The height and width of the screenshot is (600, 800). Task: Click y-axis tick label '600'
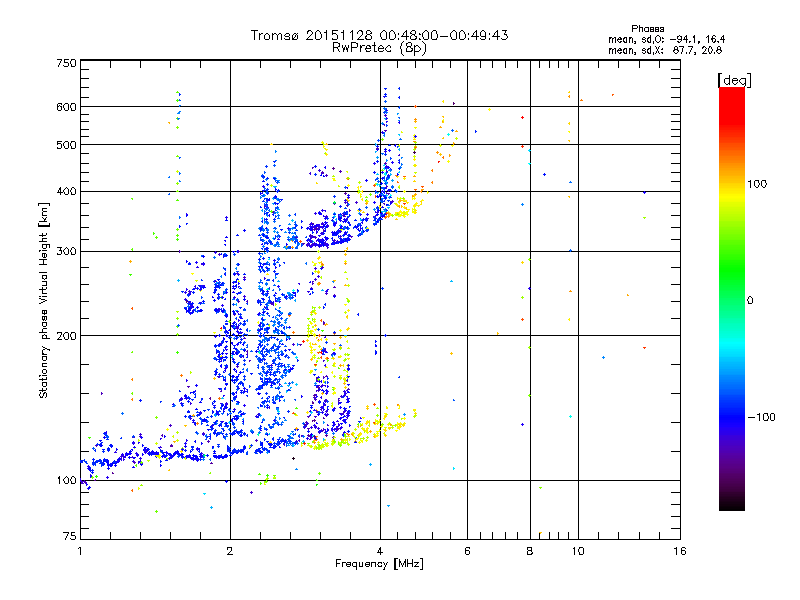[x=66, y=107]
